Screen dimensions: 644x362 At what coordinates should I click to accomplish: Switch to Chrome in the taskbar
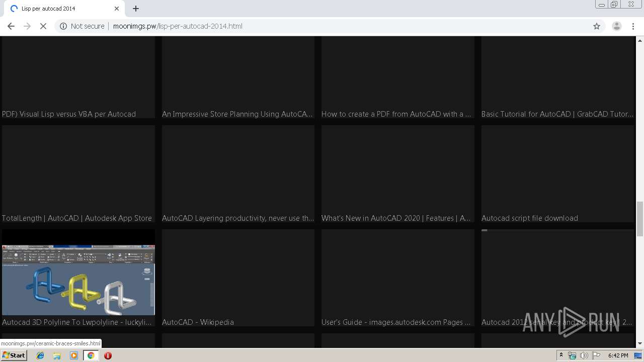point(91,355)
